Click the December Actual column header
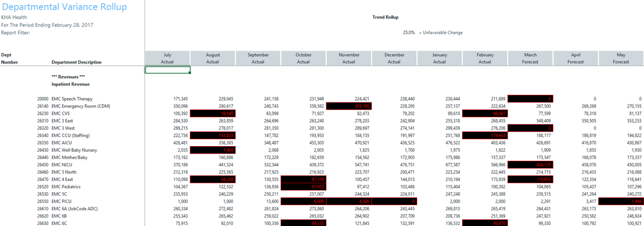 click(394, 58)
